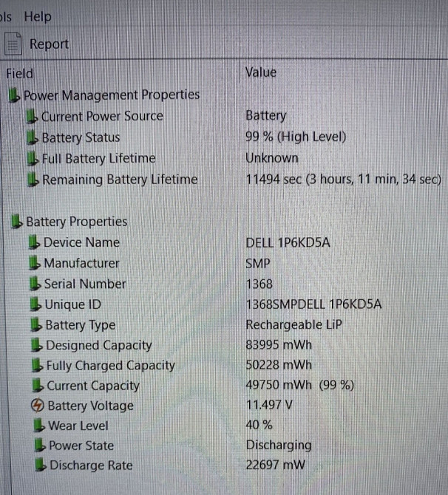Viewport: 448px width, 495px height.
Task: Click the '22697 mW' discharge rate value
Action: 275,465
